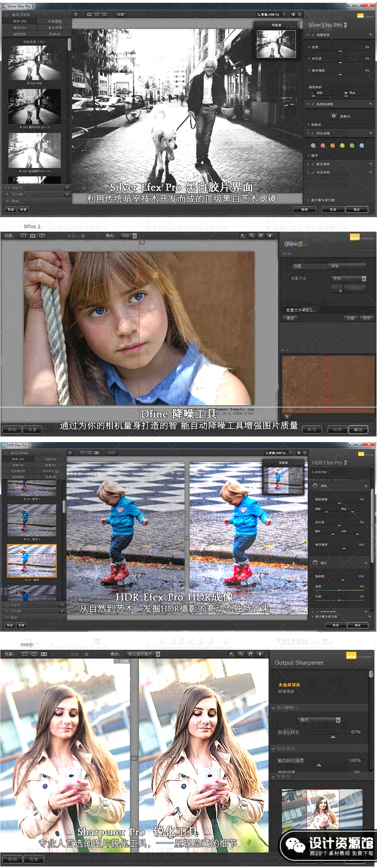Image resolution: width=377 pixels, height=868 pixels.
Task: Open the 测量方法 手动 dropdown in Dfine 2
Action: 349,278
